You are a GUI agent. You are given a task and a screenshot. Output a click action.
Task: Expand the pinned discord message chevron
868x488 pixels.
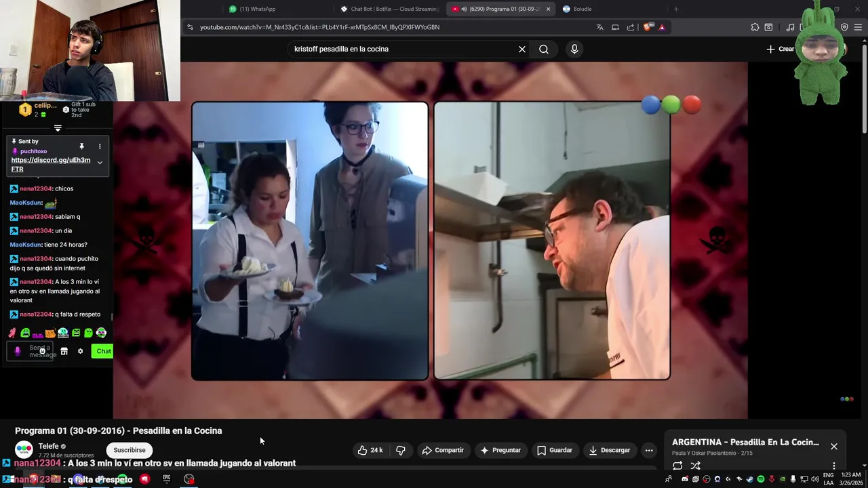tap(100, 163)
